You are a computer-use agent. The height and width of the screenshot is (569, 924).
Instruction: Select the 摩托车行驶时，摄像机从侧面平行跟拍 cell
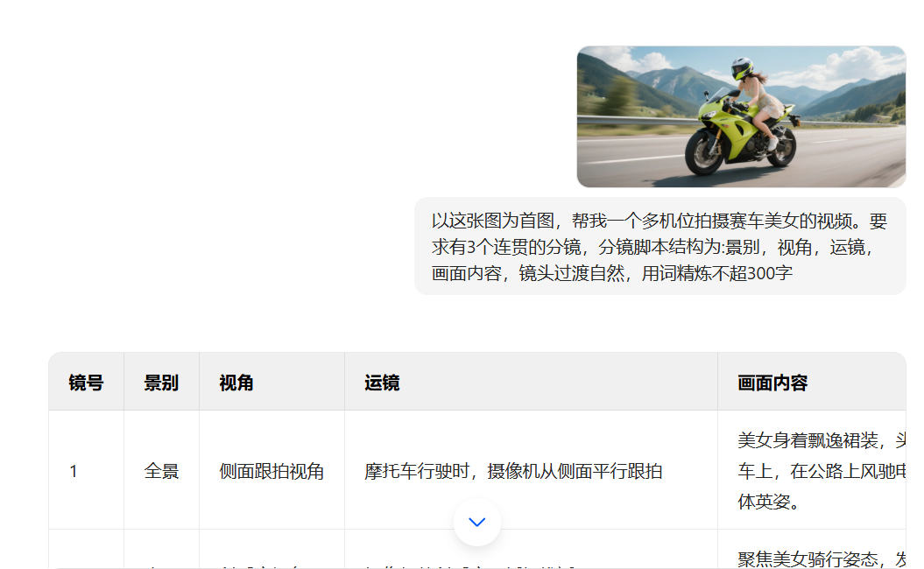tap(531, 470)
